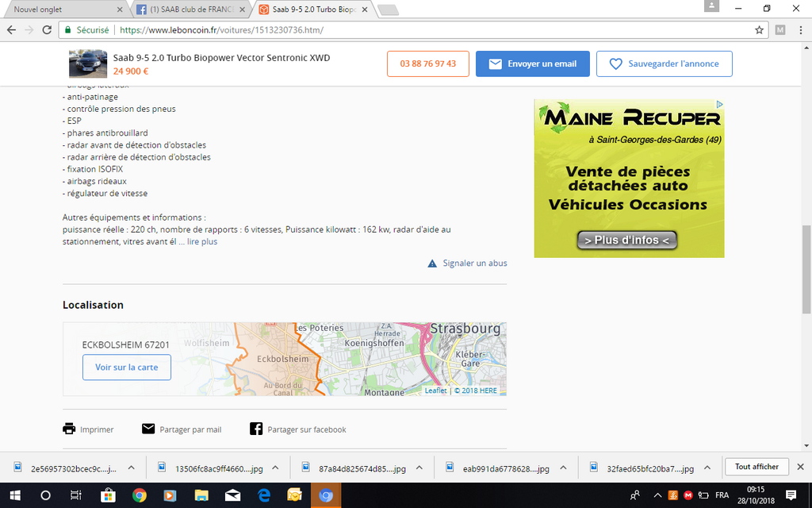Click Signaler un abus link
Viewport: 812px width, 508px height.
475,264
